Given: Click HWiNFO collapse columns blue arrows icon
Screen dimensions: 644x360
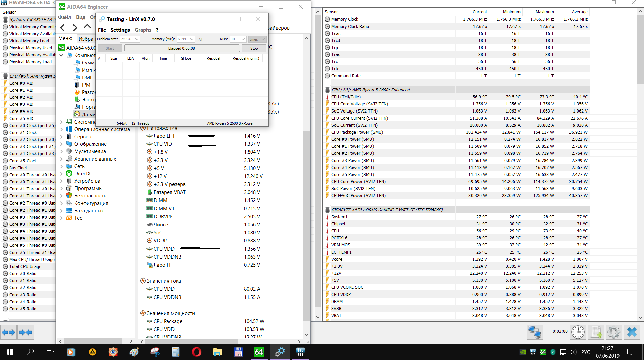Looking at the screenshot, I should click(26, 332).
